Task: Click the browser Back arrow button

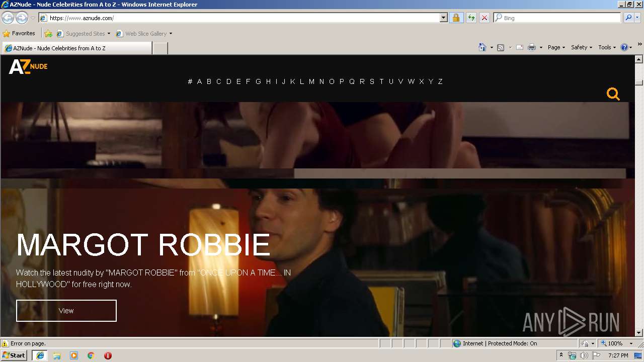Action: 8,18
